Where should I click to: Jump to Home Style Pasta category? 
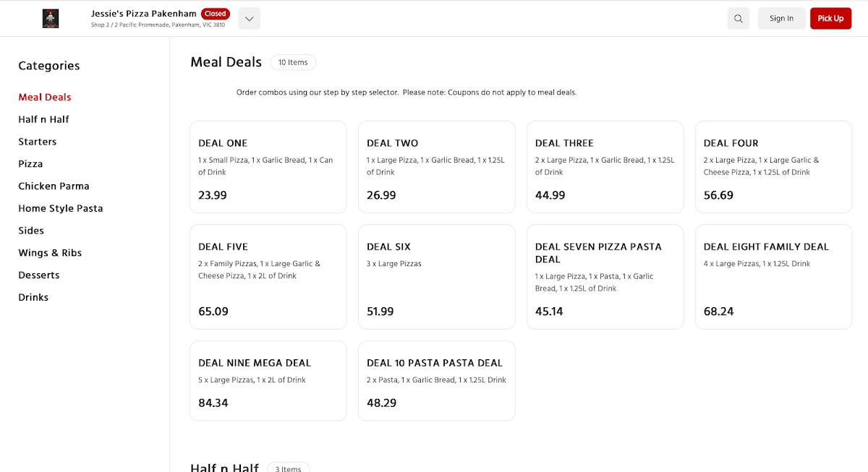[61, 208]
